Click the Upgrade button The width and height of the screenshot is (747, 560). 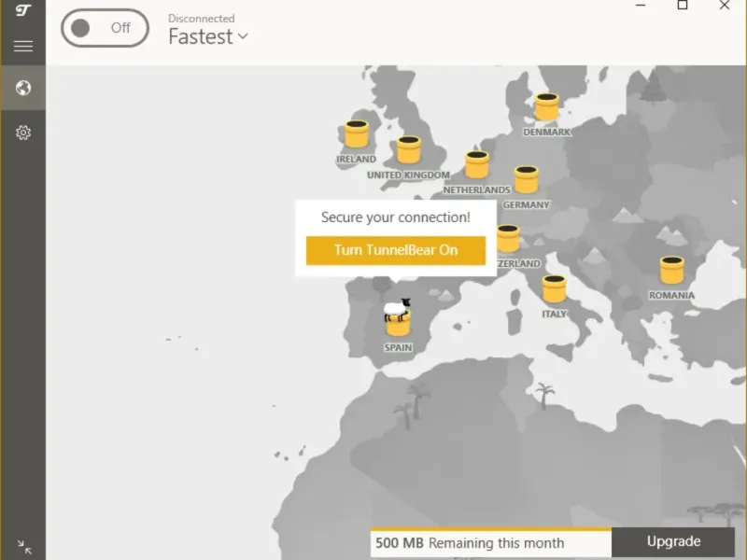pos(673,542)
